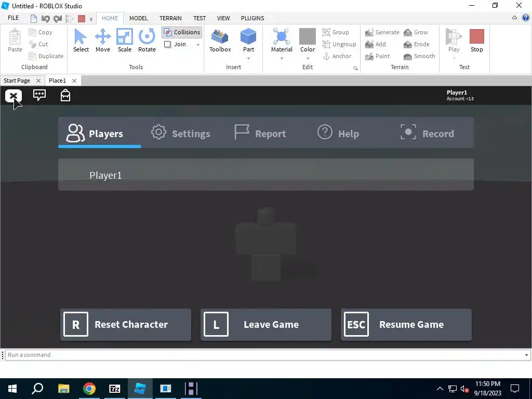532x399 pixels.
Task: Click the Resume Game button
Action: click(x=406, y=324)
